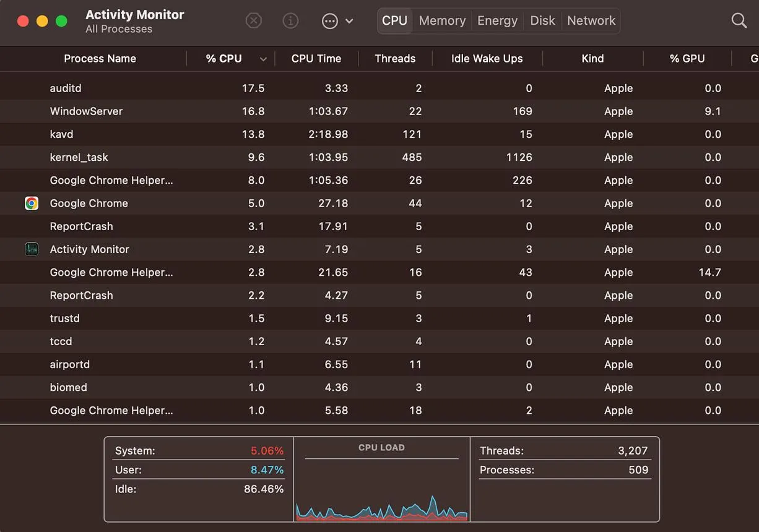The image size is (759, 532).
Task: Select the Google Chrome process name
Action: click(89, 204)
